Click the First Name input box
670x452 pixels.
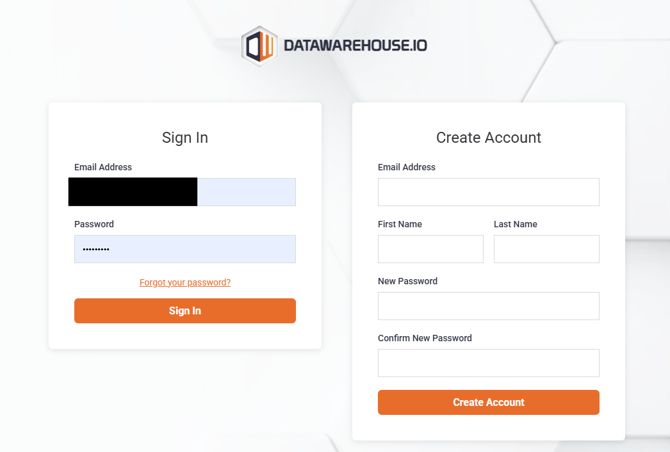coord(430,249)
